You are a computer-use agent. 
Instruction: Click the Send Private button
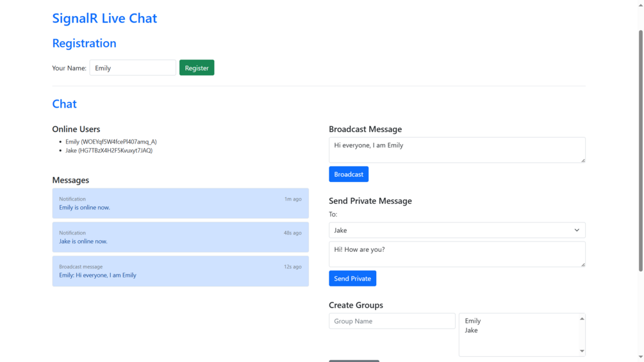[352, 279]
